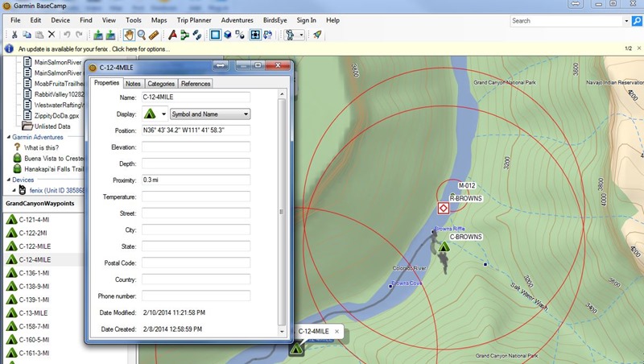Open the Maps menu
The width and height of the screenshot is (644, 364).
(x=159, y=20)
